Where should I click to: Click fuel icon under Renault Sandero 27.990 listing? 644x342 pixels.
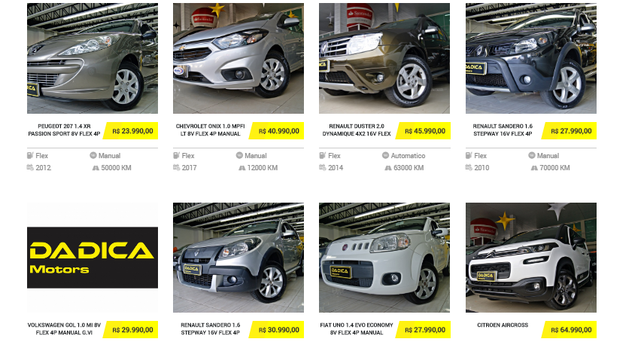tap(469, 155)
